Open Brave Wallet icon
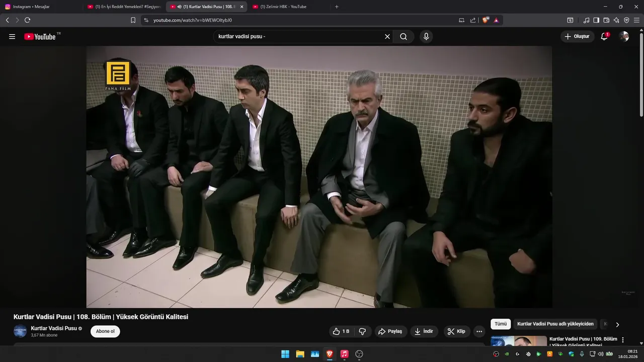This screenshot has height=362, width=644. coord(606,20)
